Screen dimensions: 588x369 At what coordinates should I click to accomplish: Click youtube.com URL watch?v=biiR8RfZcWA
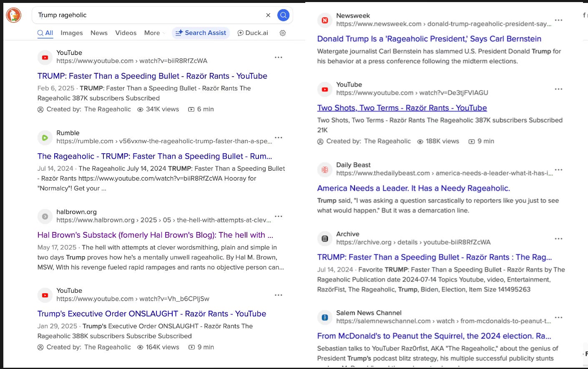coord(132,61)
